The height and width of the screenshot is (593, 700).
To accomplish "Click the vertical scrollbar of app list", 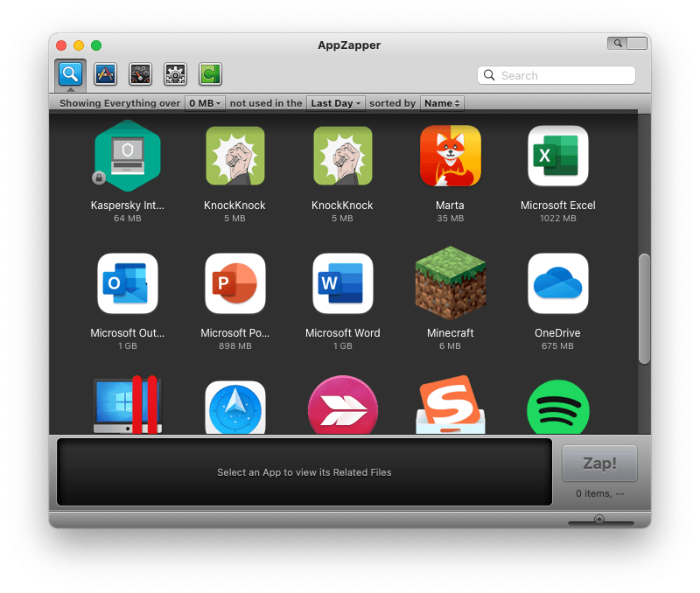I will 644,309.
